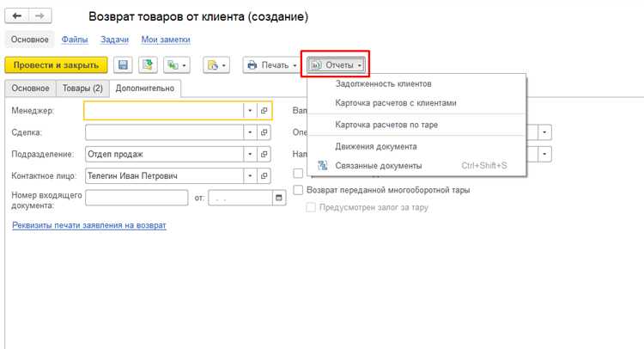The width and height of the screenshot is (644, 349).
Task: Save document with the diskette icon
Action: click(123, 65)
